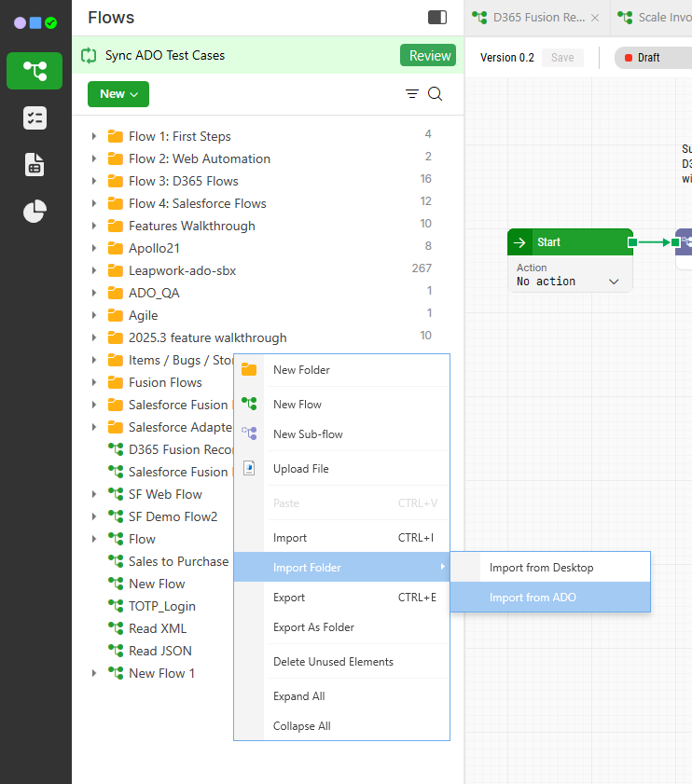Select Import from ADO in submenu
Image resolution: width=692 pixels, height=784 pixels.
coord(533,598)
